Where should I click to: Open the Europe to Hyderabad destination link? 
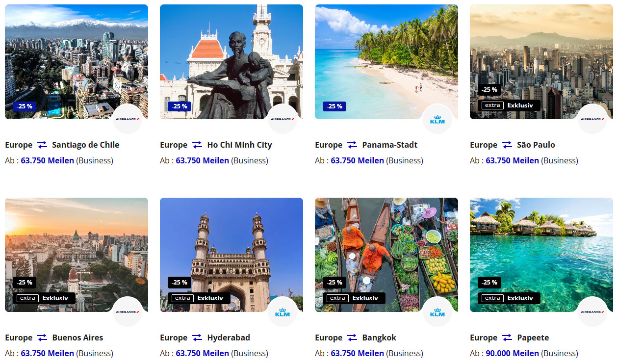205,338
